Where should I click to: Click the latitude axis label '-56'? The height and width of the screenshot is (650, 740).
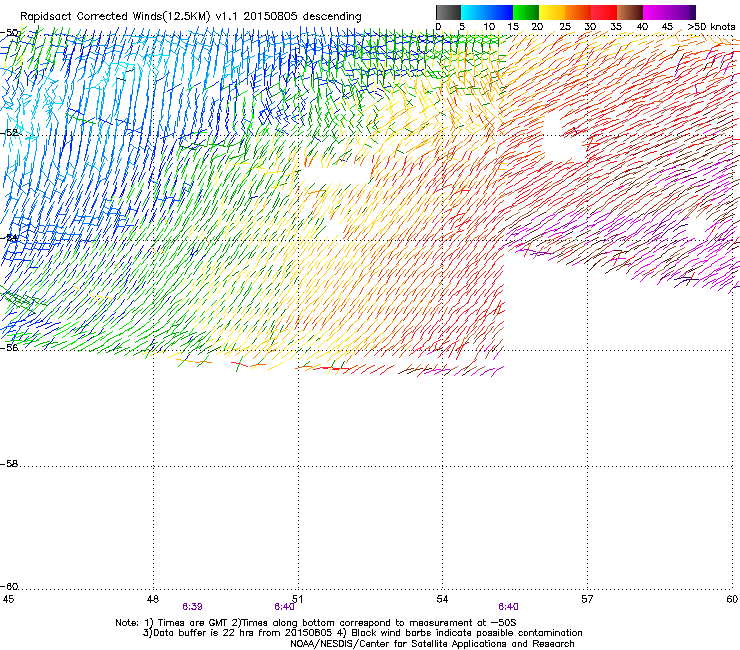click(x=10, y=348)
